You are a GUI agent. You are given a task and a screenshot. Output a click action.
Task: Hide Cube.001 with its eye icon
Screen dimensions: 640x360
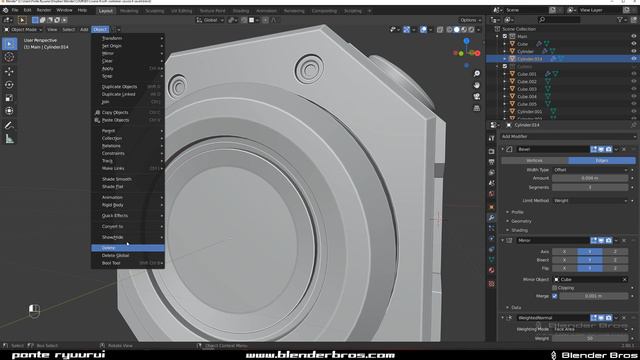(633, 74)
